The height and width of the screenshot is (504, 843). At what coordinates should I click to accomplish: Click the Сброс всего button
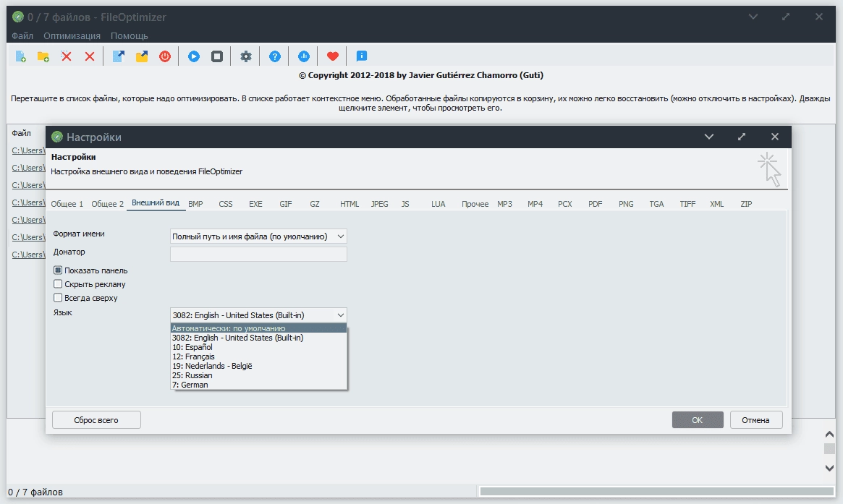(x=96, y=419)
